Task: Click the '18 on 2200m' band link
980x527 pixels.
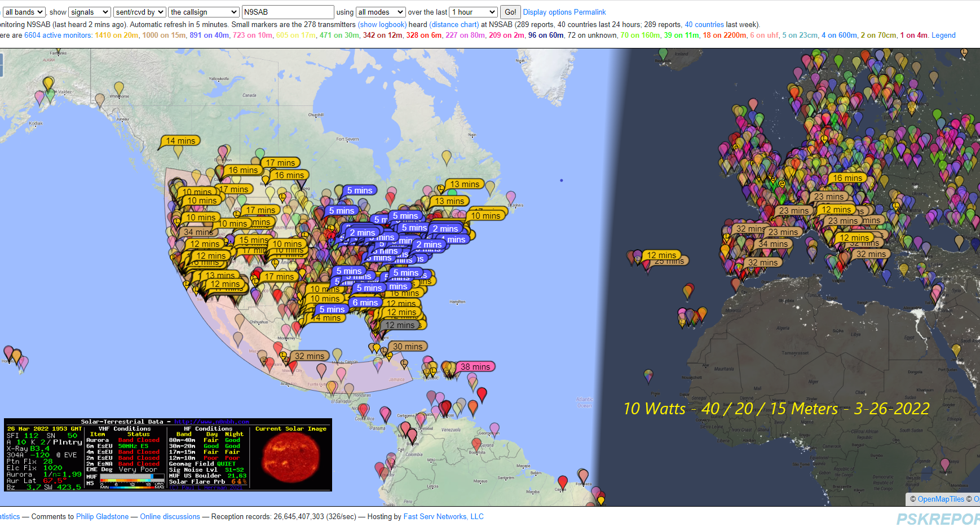Action: [x=725, y=35]
